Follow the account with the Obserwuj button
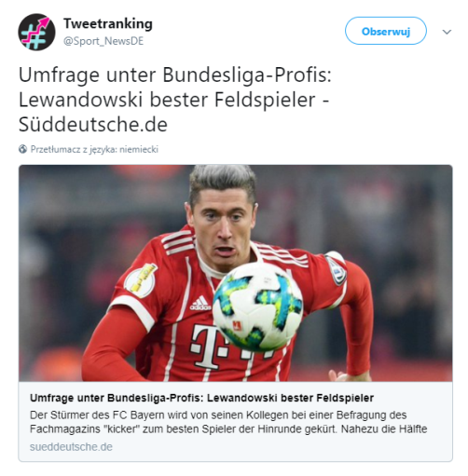The height and width of the screenshot is (476, 468). click(386, 31)
